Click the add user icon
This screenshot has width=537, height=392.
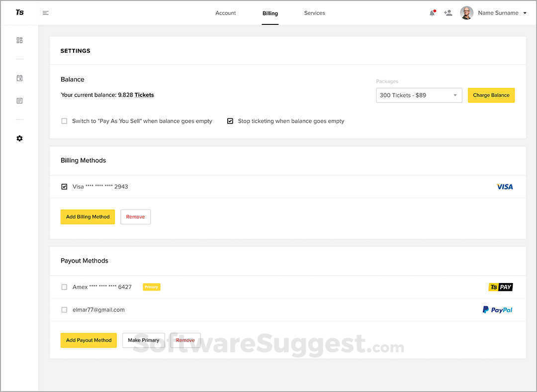tap(448, 13)
